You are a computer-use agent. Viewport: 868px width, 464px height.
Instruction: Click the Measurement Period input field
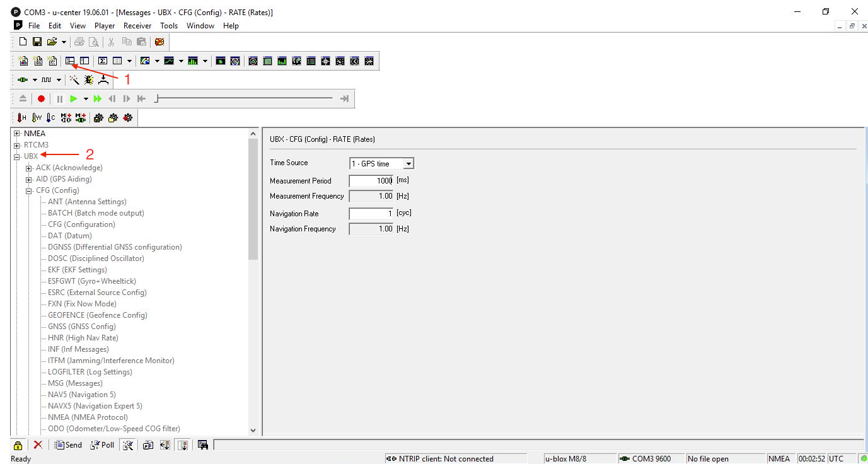[x=371, y=181]
